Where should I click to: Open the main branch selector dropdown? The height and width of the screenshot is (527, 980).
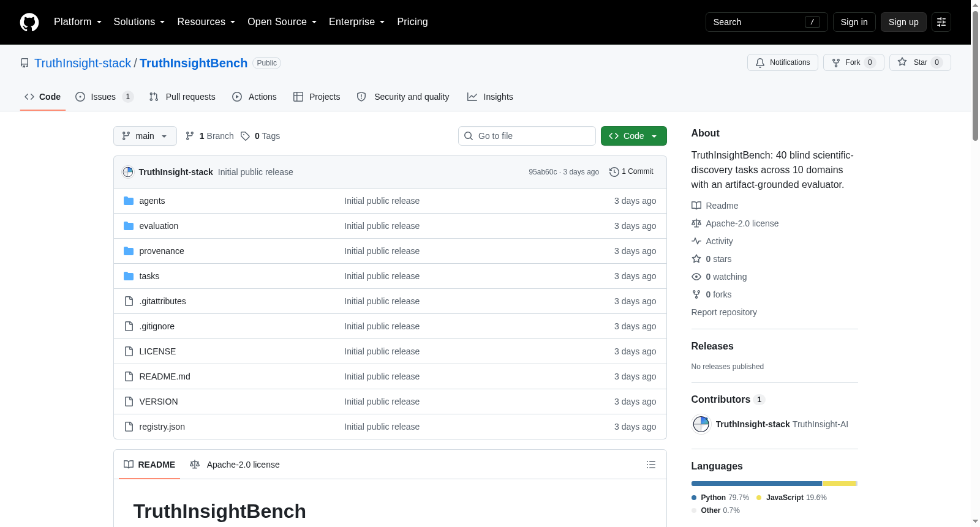pos(145,136)
